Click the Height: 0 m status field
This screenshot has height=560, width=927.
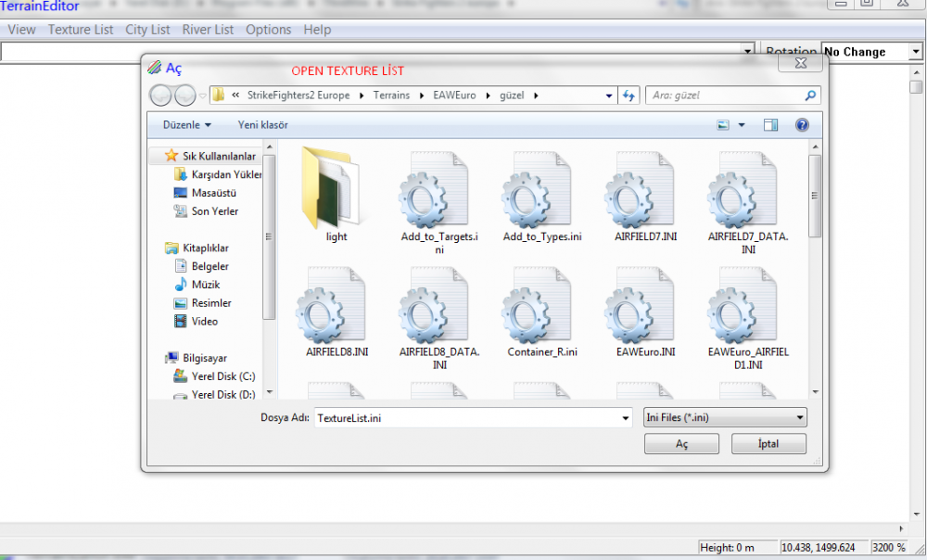click(x=736, y=548)
